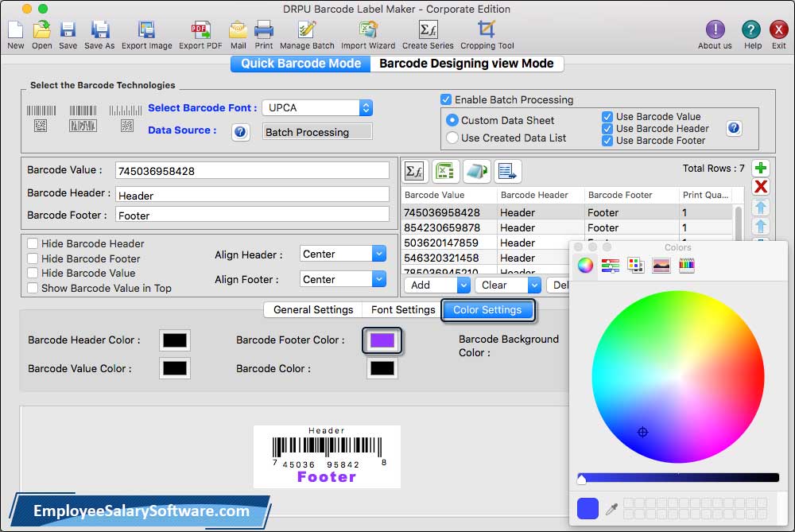Open the General Settings tab

point(312,309)
